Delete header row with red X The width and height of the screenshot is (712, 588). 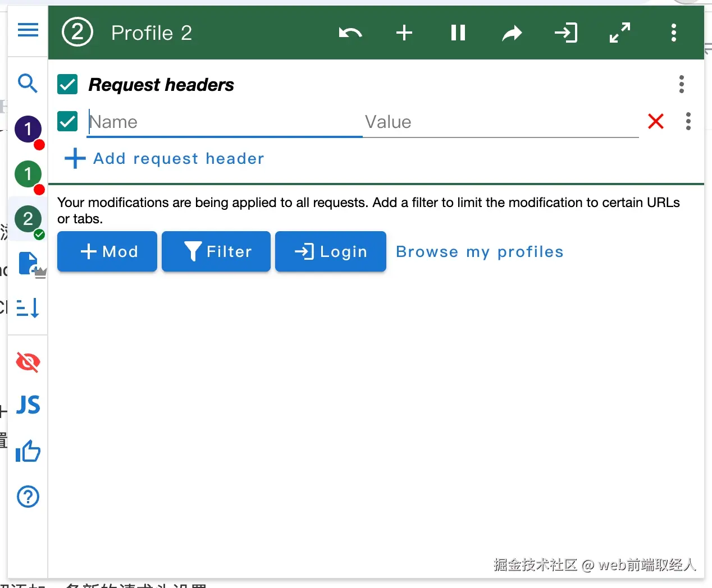coord(656,121)
